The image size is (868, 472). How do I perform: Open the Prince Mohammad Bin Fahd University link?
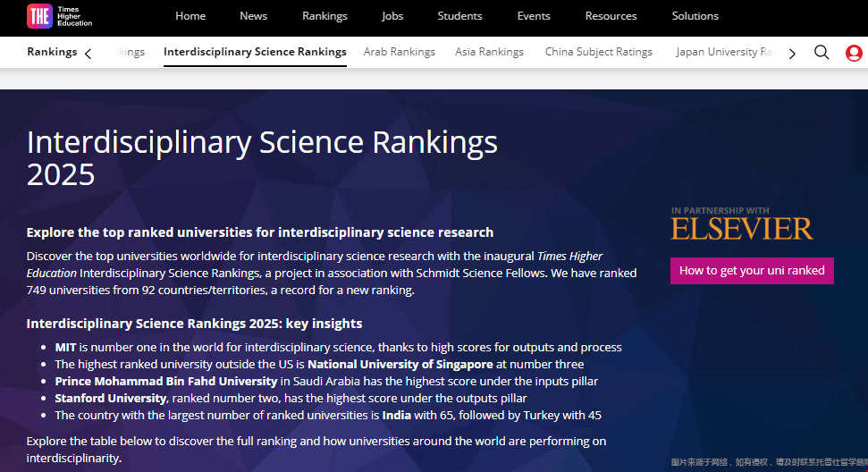click(x=166, y=381)
